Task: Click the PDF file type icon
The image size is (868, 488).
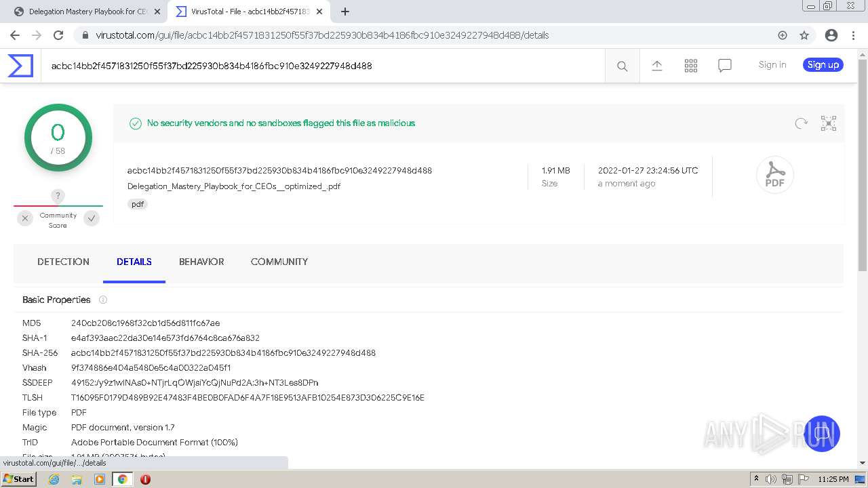Action: click(x=774, y=175)
